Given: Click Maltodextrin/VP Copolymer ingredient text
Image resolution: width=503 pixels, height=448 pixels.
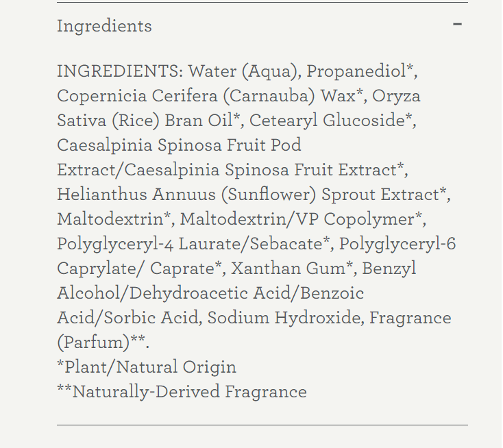Looking at the screenshot, I should tap(297, 219).
